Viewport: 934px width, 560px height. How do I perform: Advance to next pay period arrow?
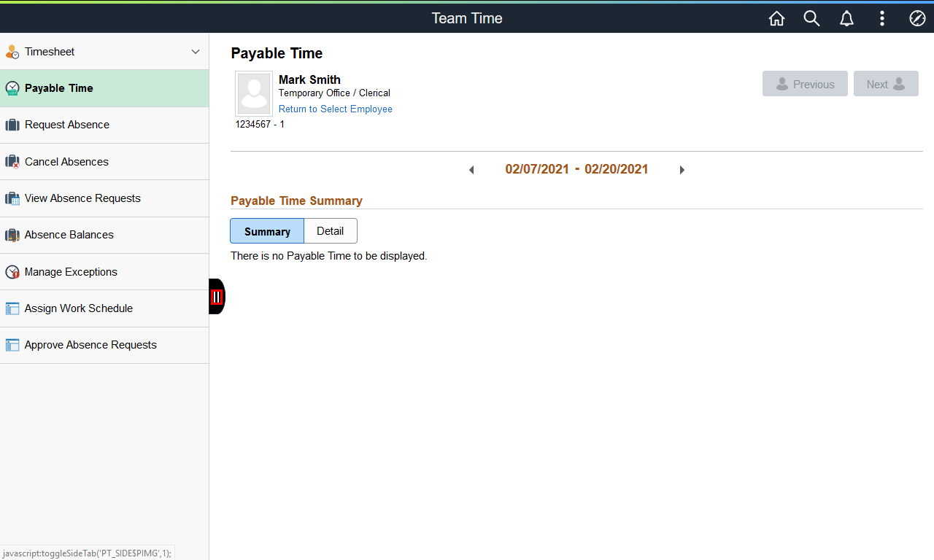point(682,170)
